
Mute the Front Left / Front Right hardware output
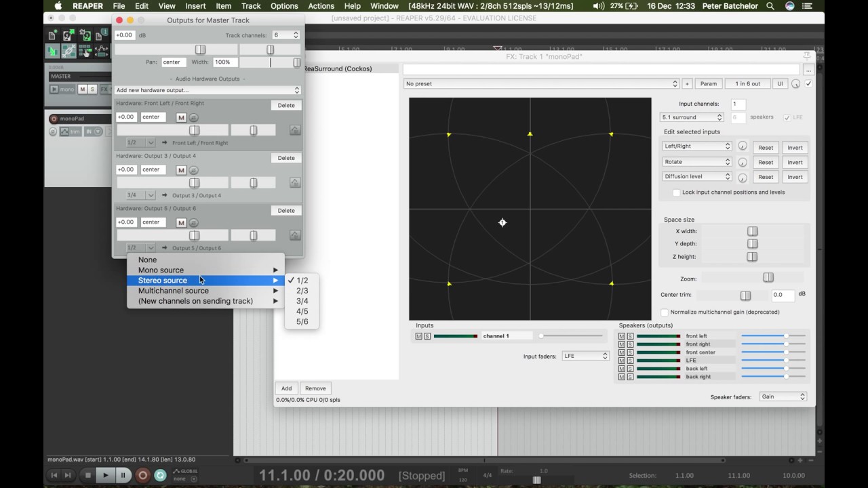click(x=181, y=118)
